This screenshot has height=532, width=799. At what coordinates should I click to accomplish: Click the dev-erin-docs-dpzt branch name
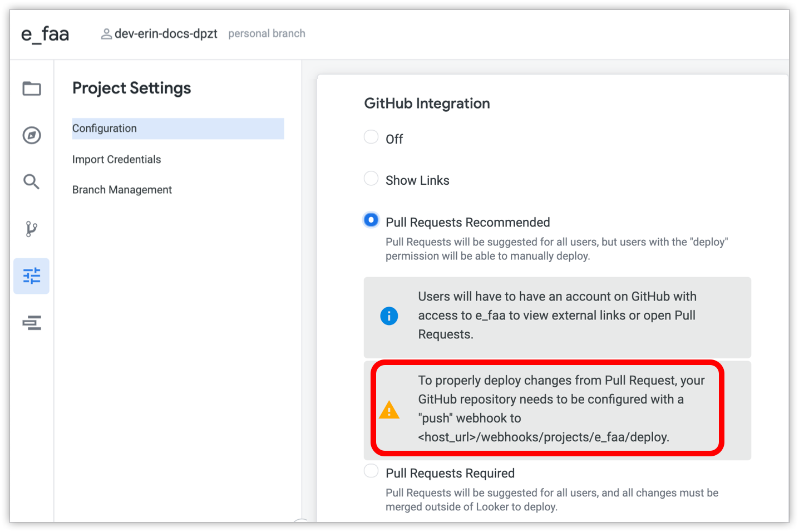[x=166, y=34]
